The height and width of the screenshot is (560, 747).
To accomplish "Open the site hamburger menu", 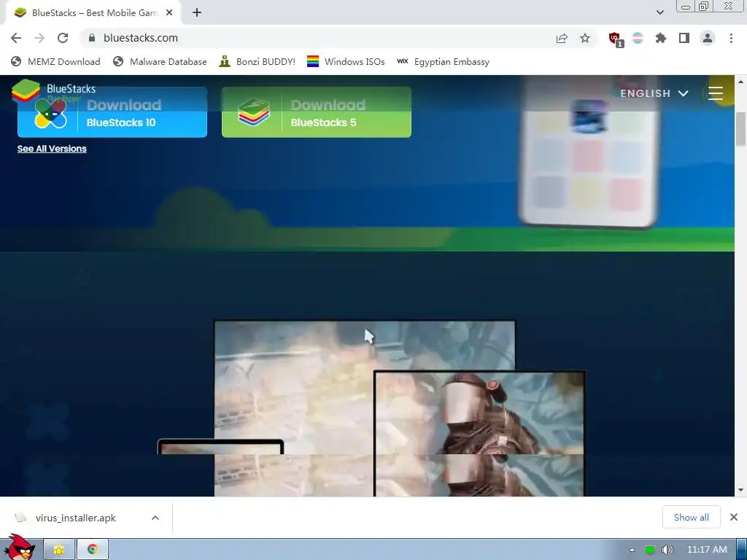I will click(x=716, y=93).
